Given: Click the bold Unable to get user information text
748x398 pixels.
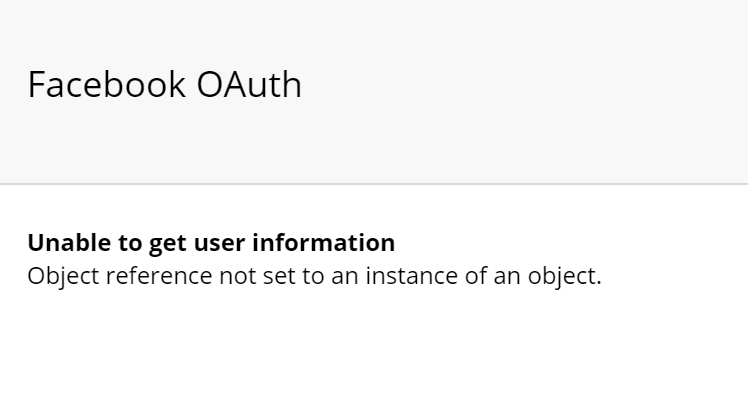Looking at the screenshot, I should coord(211,243).
